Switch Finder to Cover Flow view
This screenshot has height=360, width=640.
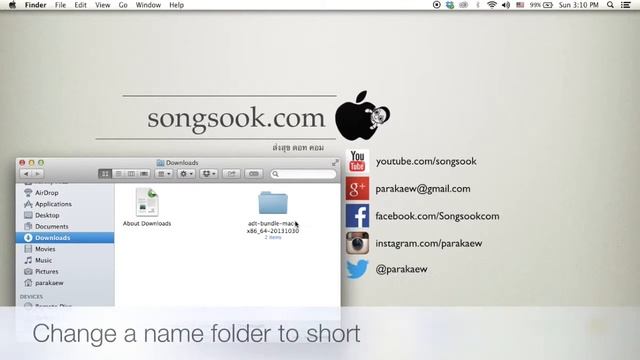144,174
